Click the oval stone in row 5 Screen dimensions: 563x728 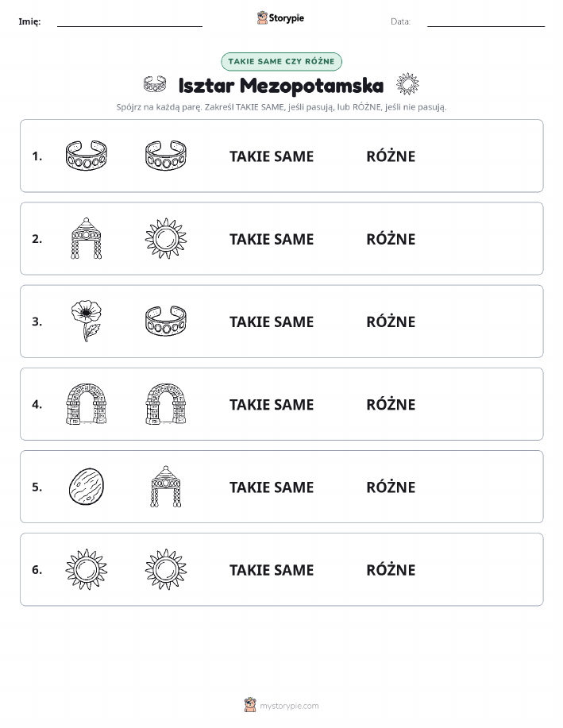(x=87, y=487)
